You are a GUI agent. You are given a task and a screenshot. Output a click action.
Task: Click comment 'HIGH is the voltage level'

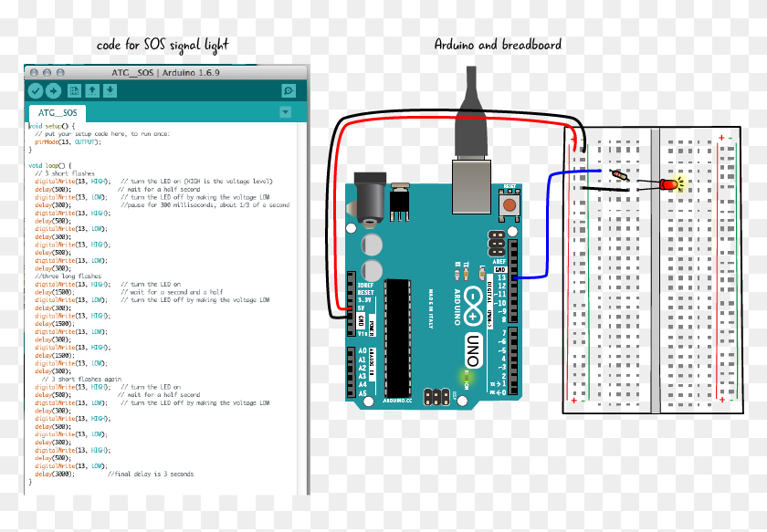[196, 182]
